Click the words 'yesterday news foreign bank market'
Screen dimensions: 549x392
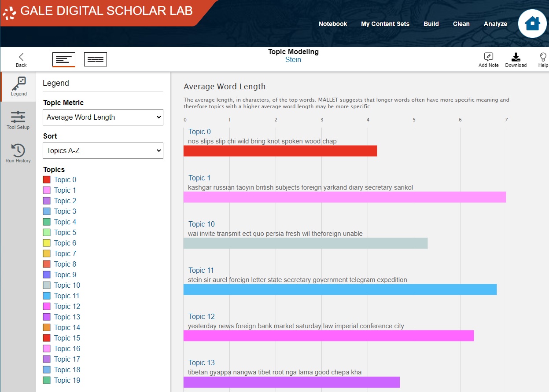[241, 326]
